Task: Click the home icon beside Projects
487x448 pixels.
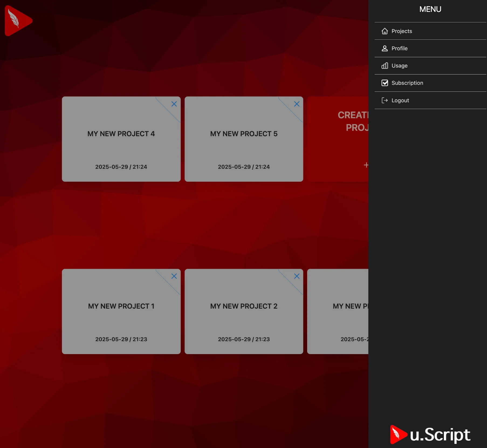Action: (x=385, y=31)
